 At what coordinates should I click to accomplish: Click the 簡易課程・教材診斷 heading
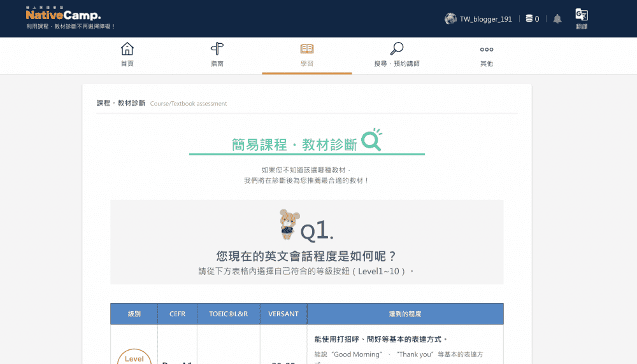[x=294, y=144]
